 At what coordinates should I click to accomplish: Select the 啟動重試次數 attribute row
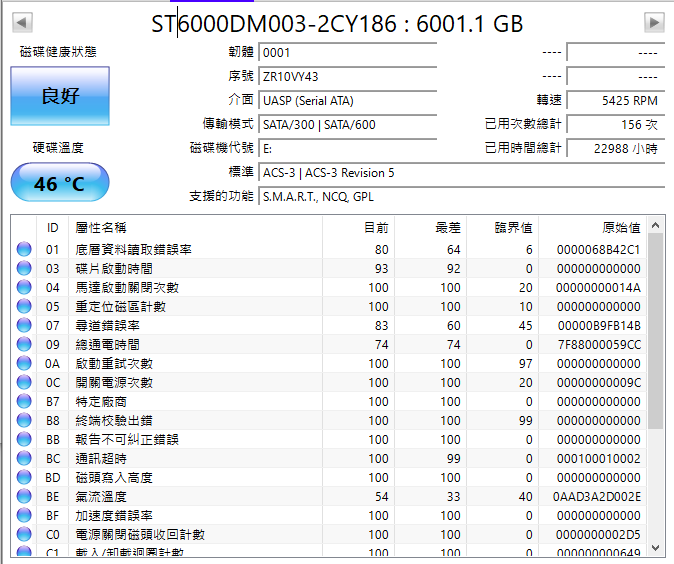(328, 363)
